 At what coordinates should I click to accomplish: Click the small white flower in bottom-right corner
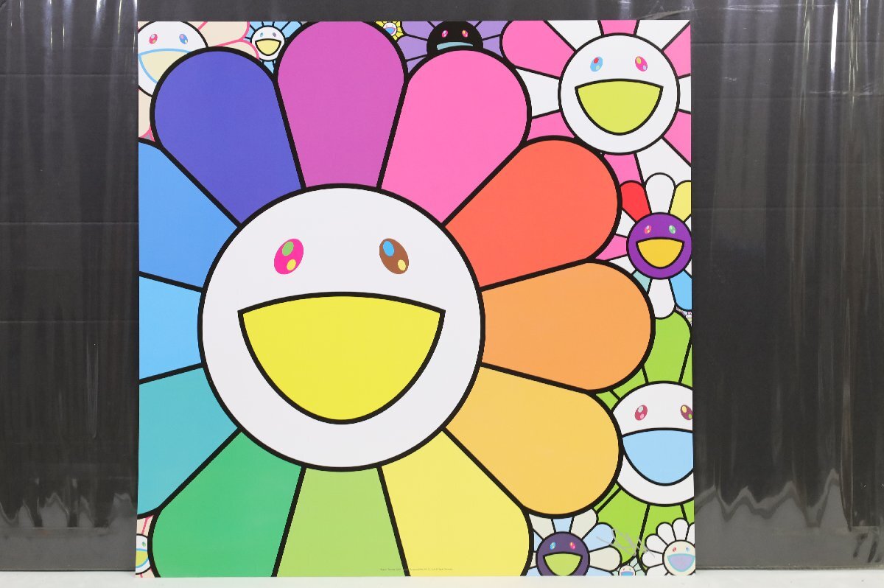(x=670, y=549)
